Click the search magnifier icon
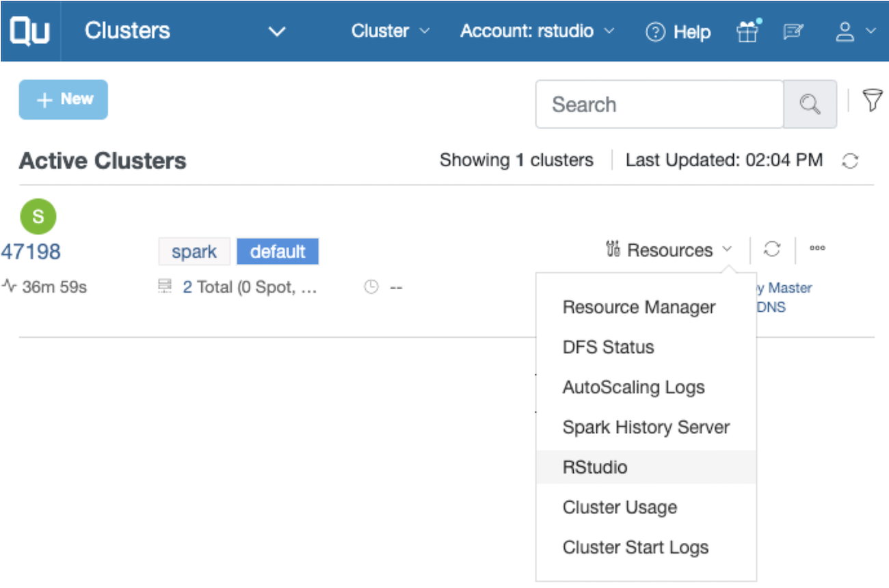 tap(810, 105)
